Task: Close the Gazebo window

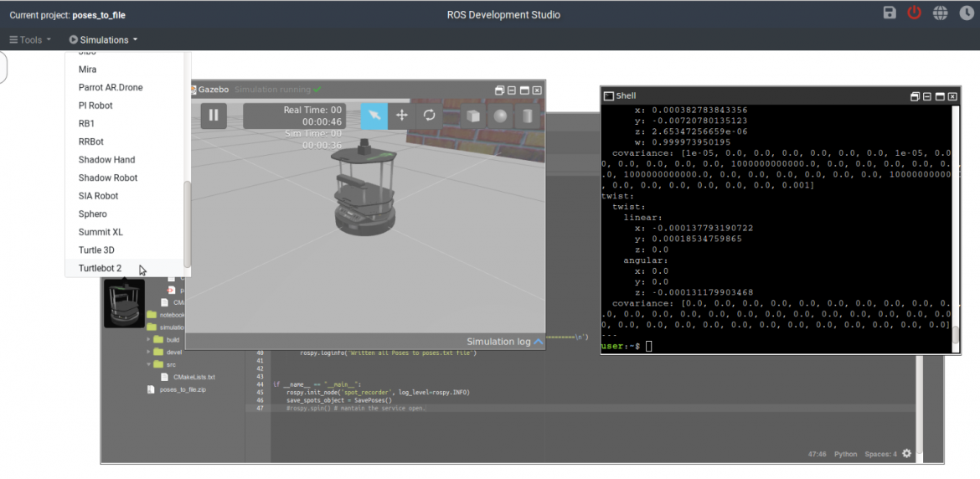Action: (537, 90)
